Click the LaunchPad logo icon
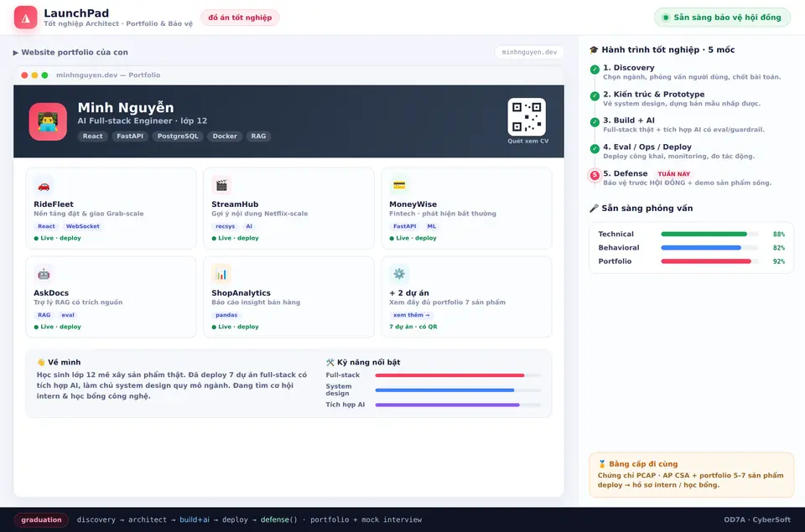Image resolution: width=805 pixels, height=532 pixels. pyautogui.click(x=26, y=18)
